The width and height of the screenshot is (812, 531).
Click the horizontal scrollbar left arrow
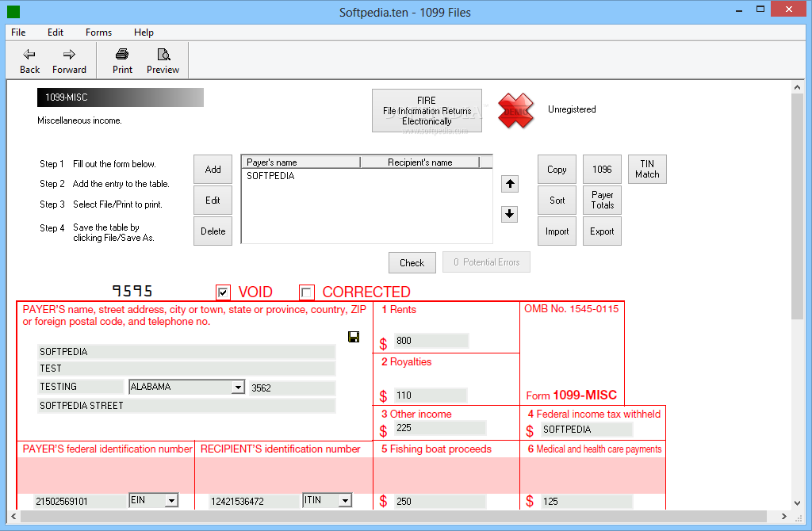pyautogui.click(x=13, y=516)
